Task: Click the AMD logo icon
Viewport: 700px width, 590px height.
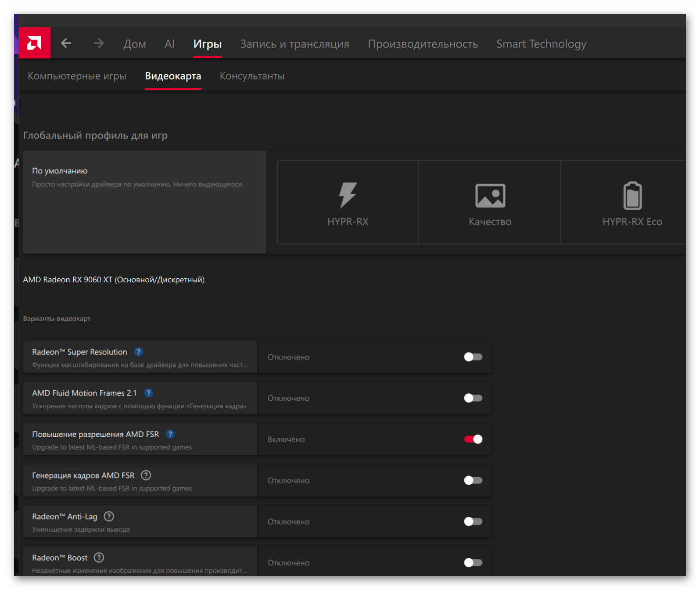Action: coord(34,43)
